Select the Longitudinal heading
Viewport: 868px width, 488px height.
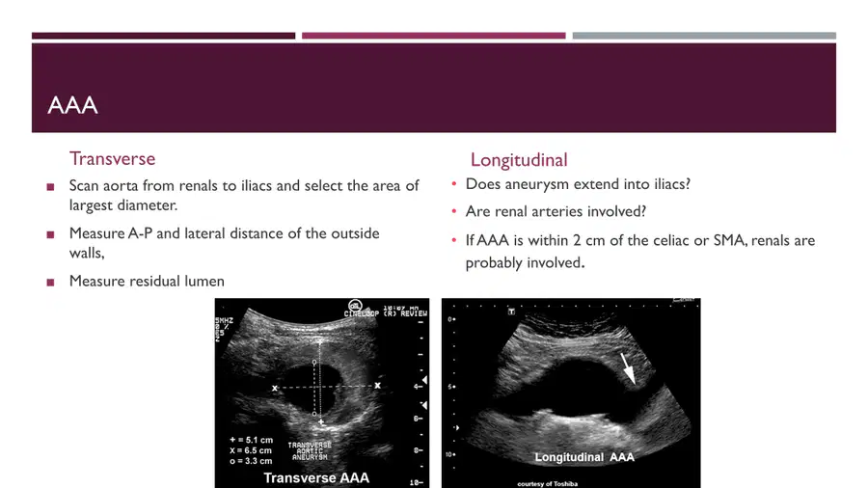click(519, 160)
